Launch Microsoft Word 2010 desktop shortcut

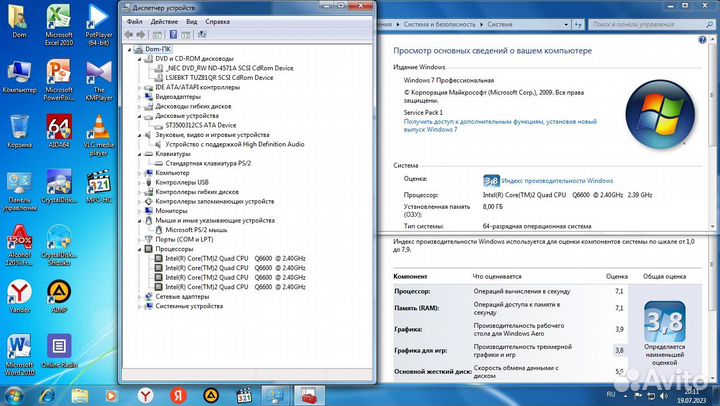coord(19,355)
